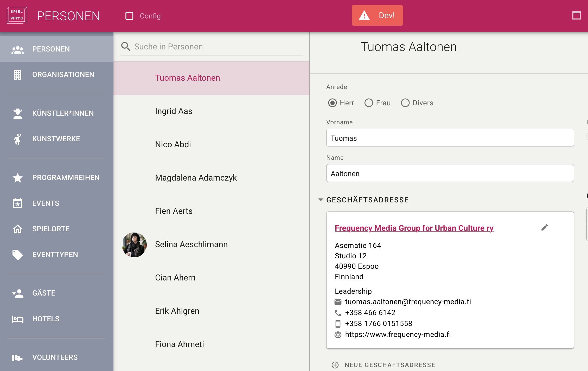Click the Kunstwerke dancer icon
588x371 pixels.
(17, 139)
